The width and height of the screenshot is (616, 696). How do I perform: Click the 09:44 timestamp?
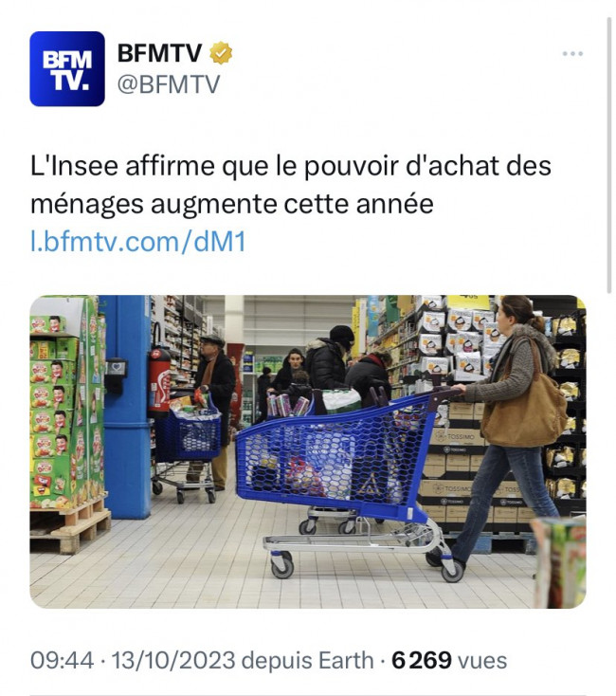click(x=63, y=660)
